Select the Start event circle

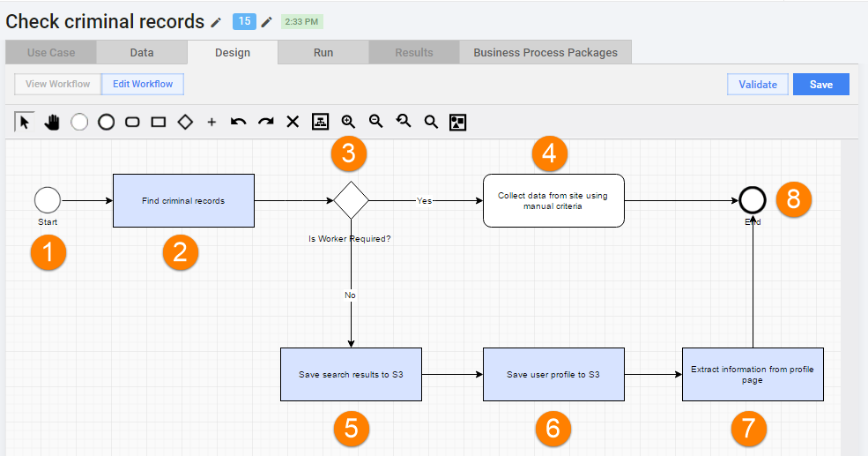[48, 200]
